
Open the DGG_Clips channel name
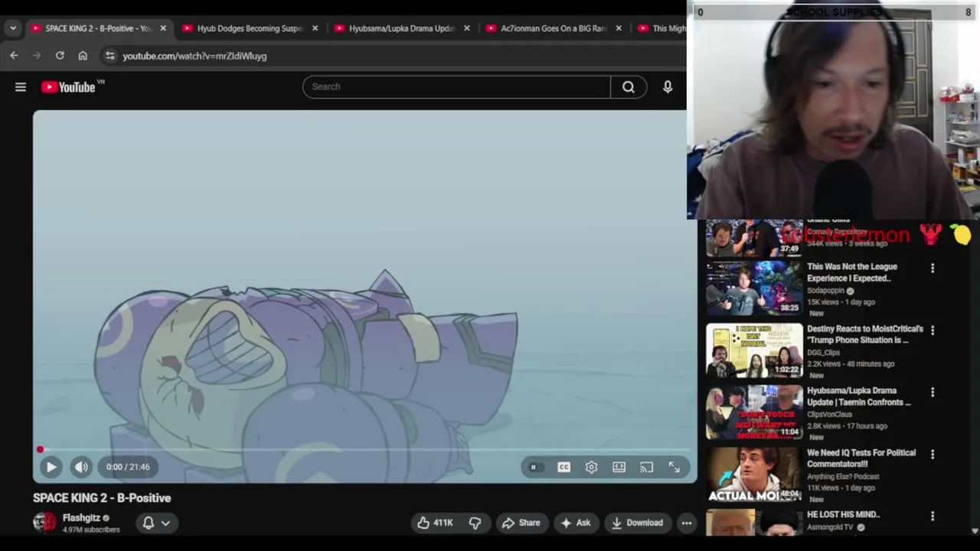click(x=823, y=353)
